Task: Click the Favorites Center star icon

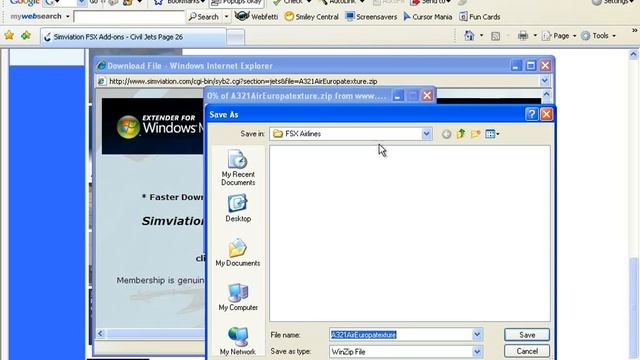Action: pos(9,36)
